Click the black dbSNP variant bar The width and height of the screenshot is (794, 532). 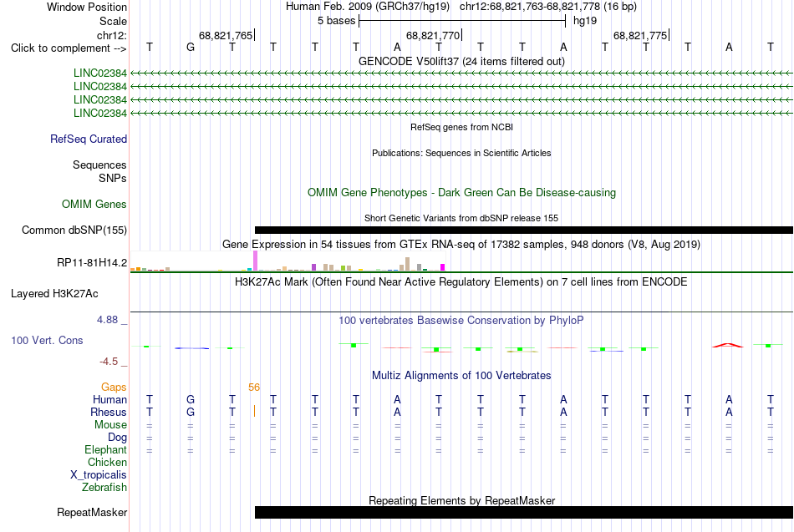click(x=524, y=231)
